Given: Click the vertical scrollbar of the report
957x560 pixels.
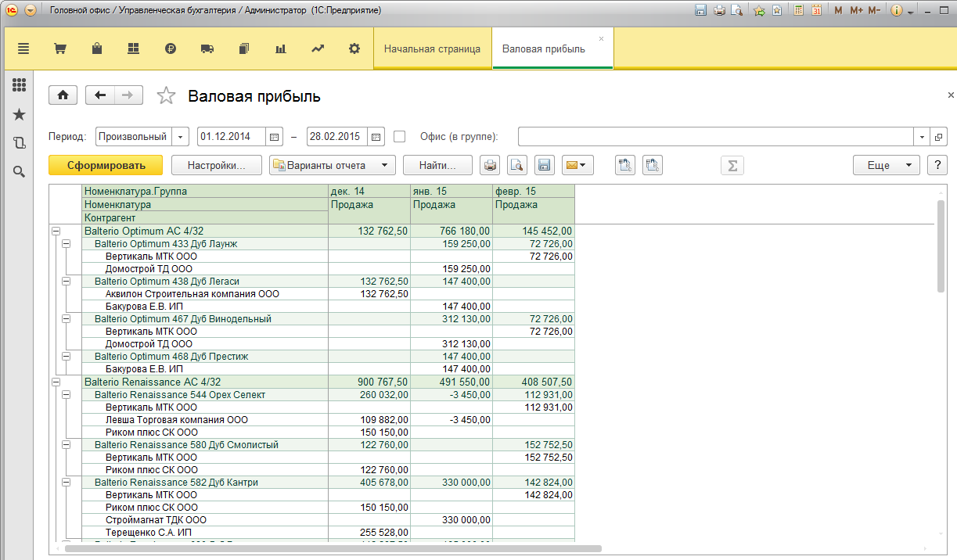Looking at the screenshot, I should (940, 246).
